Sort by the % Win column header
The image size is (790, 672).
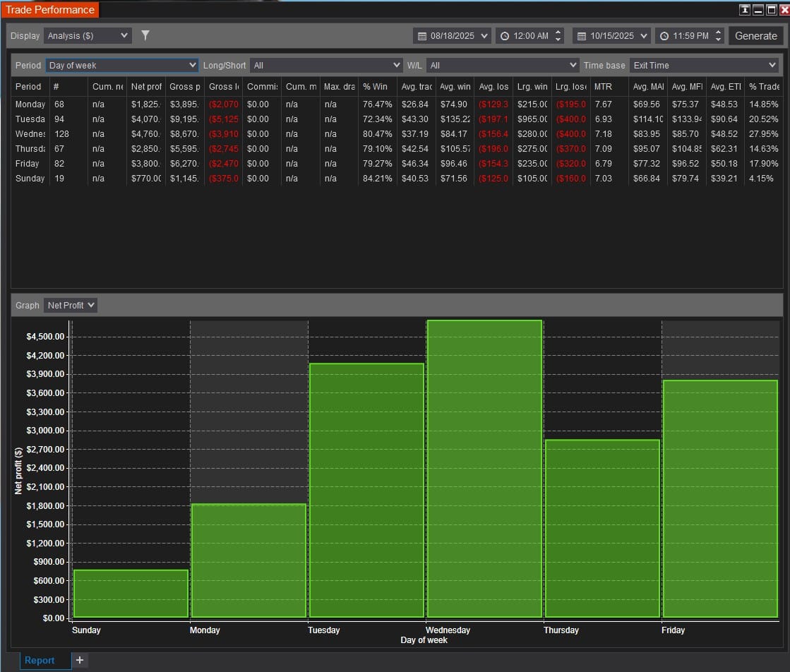pos(375,86)
